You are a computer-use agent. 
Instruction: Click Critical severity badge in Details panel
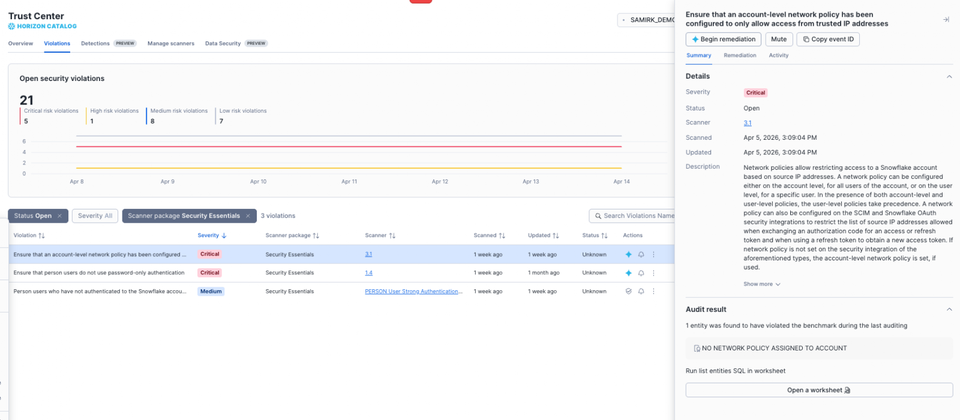click(756, 92)
